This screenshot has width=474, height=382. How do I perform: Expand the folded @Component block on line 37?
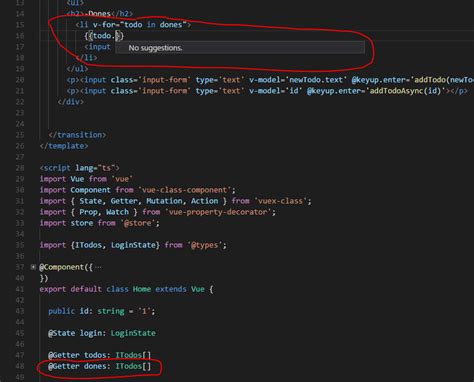(33, 267)
